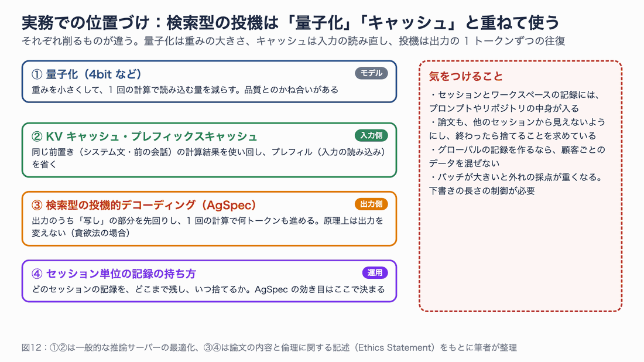Click the 図12 caption at the bottom
The height and width of the screenshot is (362, 644).
click(x=269, y=347)
